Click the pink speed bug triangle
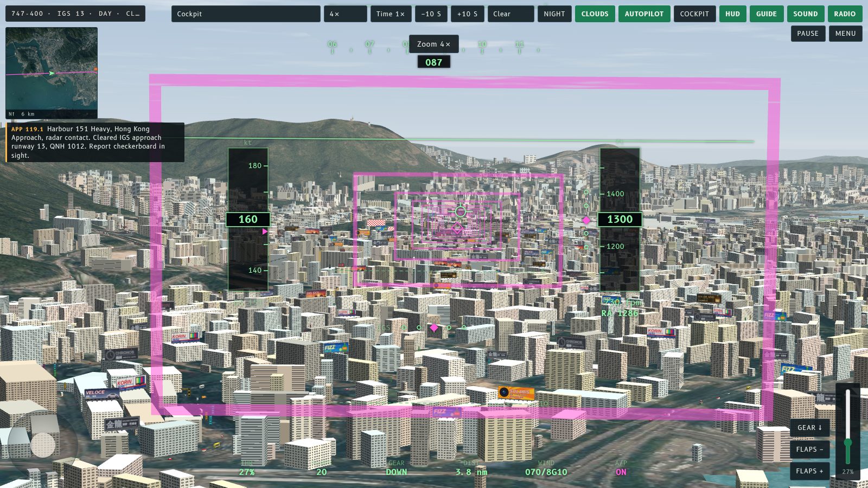The width and height of the screenshot is (868, 488). pos(265,232)
